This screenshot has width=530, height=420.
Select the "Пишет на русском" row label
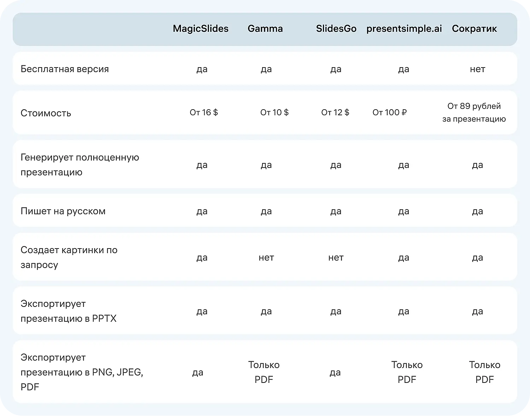[x=63, y=211]
